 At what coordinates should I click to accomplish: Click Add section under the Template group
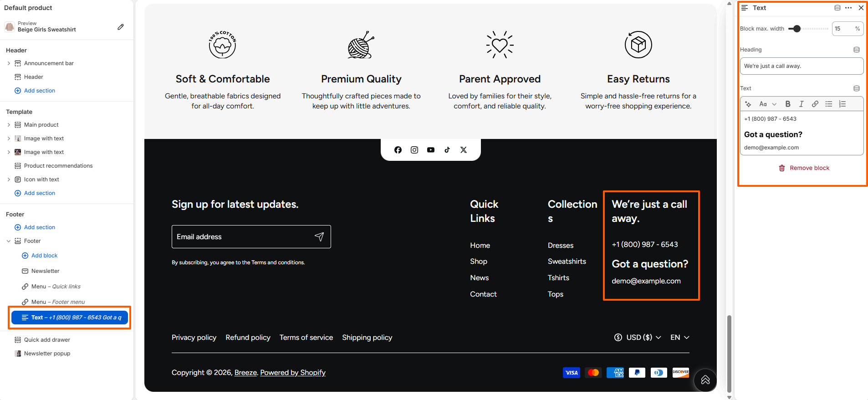tap(35, 193)
